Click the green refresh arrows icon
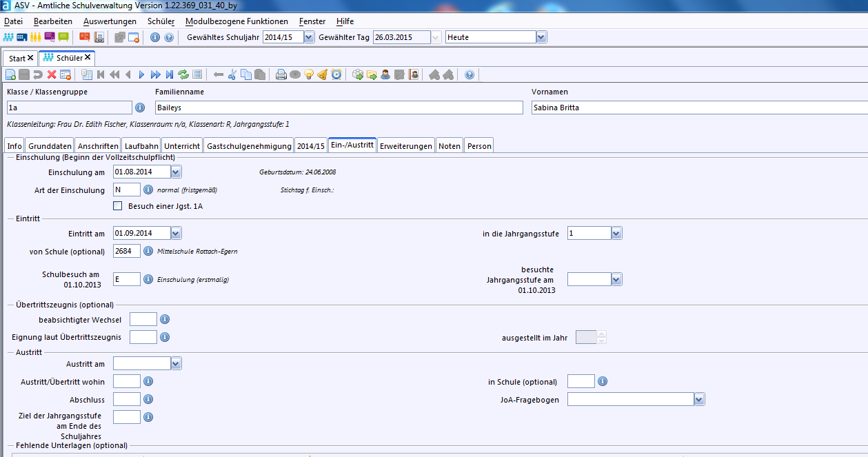868x457 pixels. (183, 74)
